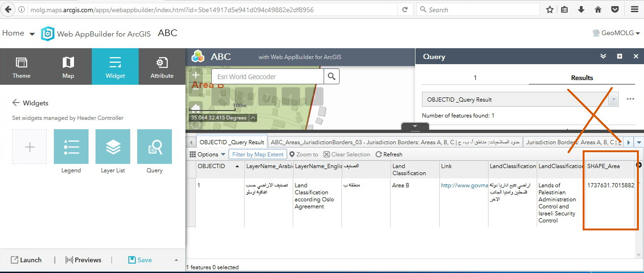Image resolution: width=644 pixels, height=273 pixels.
Task: Reload the page in the browser
Action: point(405,9)
